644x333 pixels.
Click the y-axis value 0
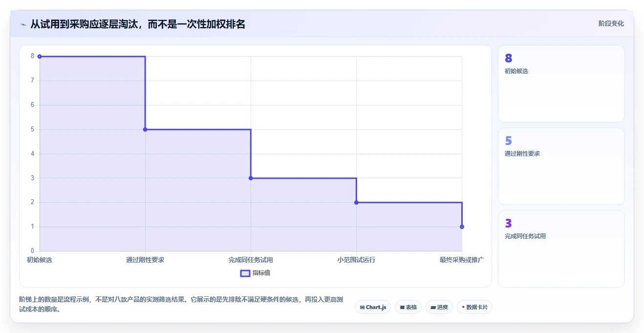point(32,251)
